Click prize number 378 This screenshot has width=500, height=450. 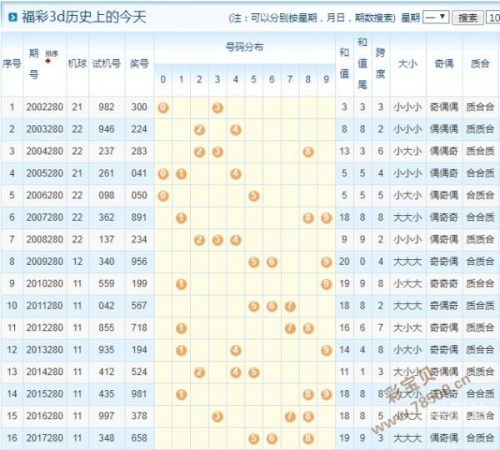coord(139,416)
